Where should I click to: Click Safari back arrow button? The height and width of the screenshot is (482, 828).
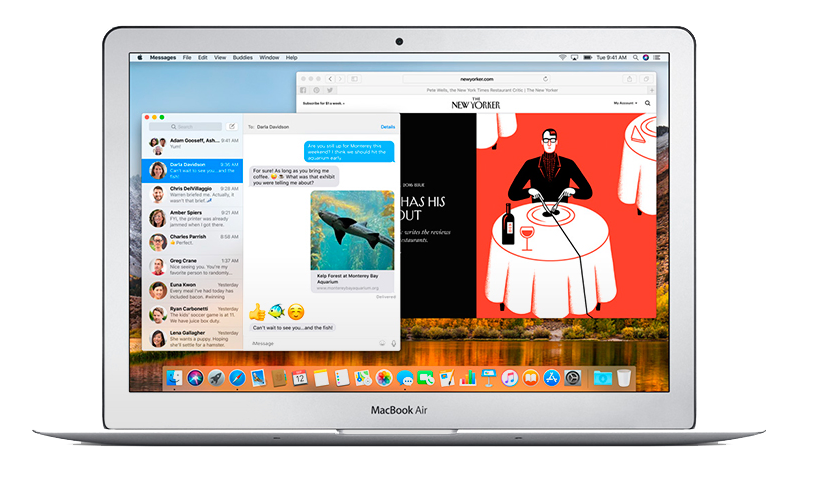click(x=330, y=79)
